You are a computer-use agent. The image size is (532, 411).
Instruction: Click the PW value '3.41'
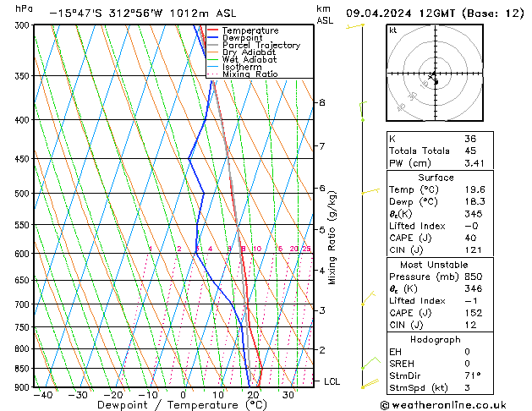(x=474, y=163)
